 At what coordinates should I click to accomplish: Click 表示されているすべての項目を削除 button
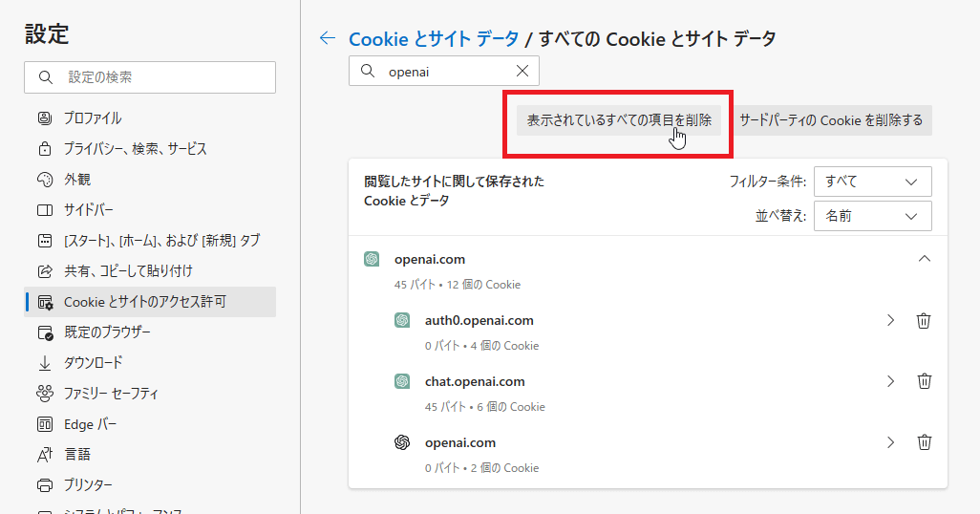tap(619, 120)
